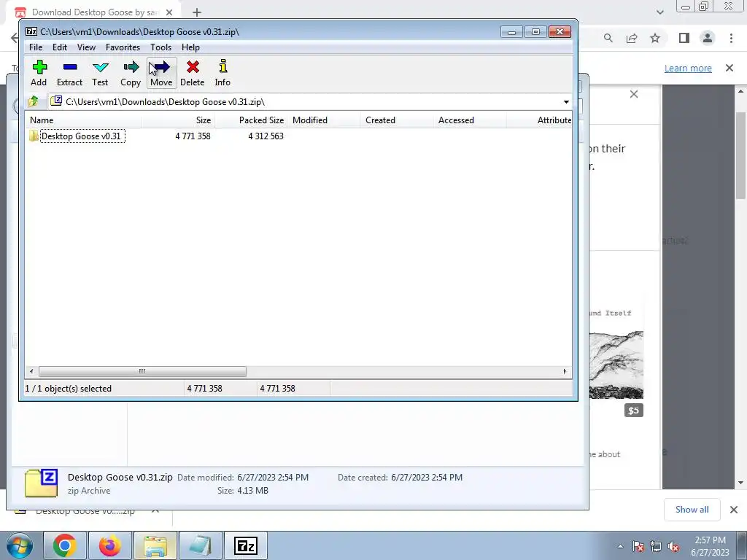Click the Action Center flag tray icon
Screen dimensions: 747x560
[x=638, y=546]
